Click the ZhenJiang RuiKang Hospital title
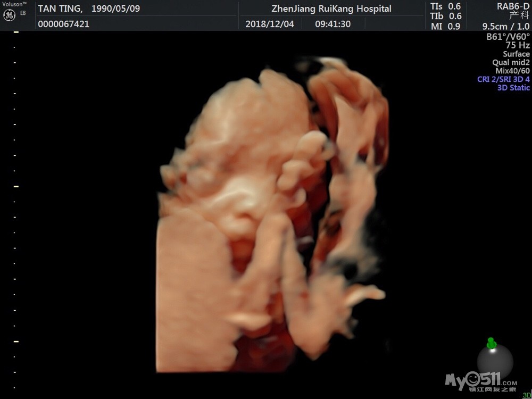Viewport: 532px width, 399px height. pyautogui.click(x=331, y=9)
